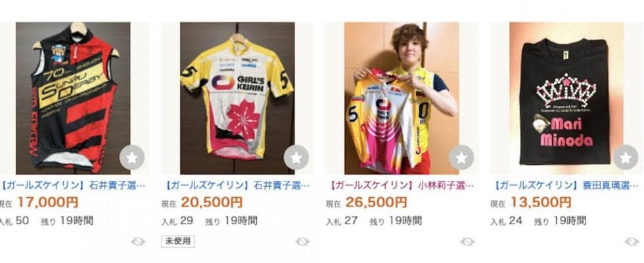Click the 入札 24 bid count
The image size is (644, 263).
(507, 221)
